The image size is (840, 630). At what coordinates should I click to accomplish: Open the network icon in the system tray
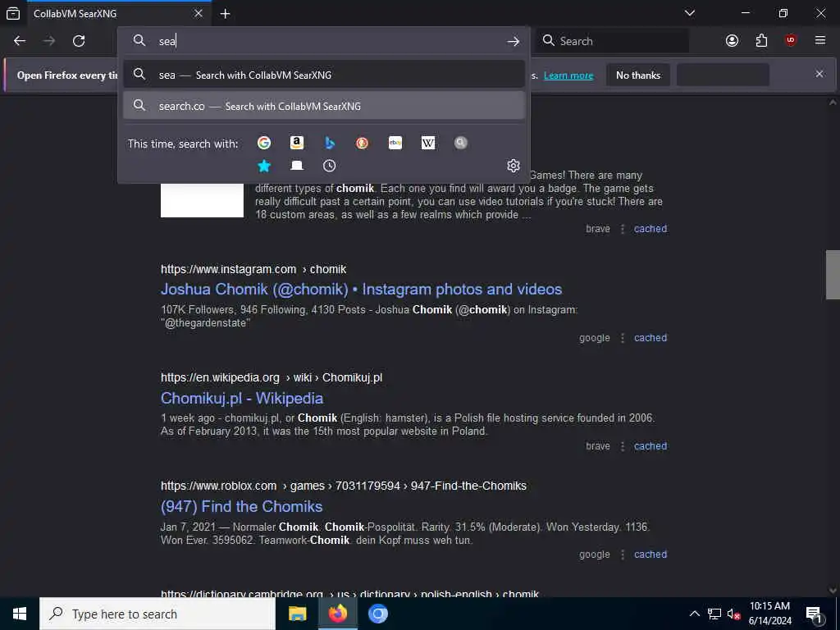click(714, 614)
